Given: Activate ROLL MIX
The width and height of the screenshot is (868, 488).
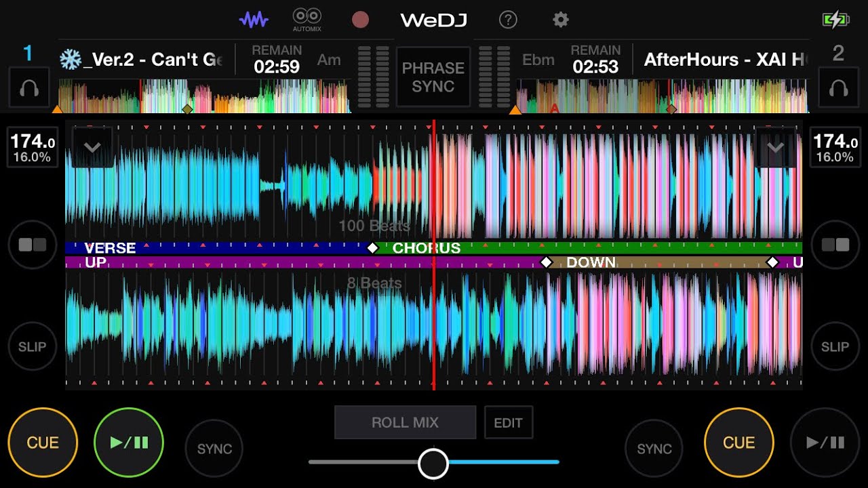Looking at the screenshot, I should coord(405,422).
